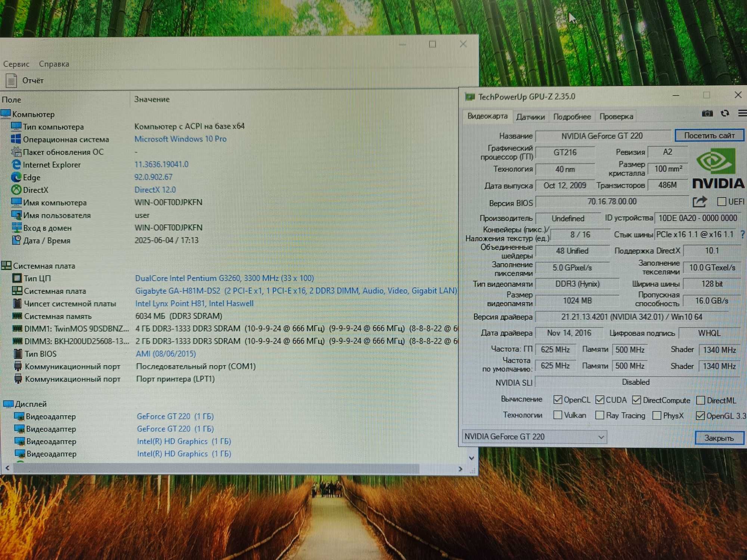This screenshot has width=747, height=560.
Task: Click the Дисплей category monitor icon
Action: (x=8, y=404)
